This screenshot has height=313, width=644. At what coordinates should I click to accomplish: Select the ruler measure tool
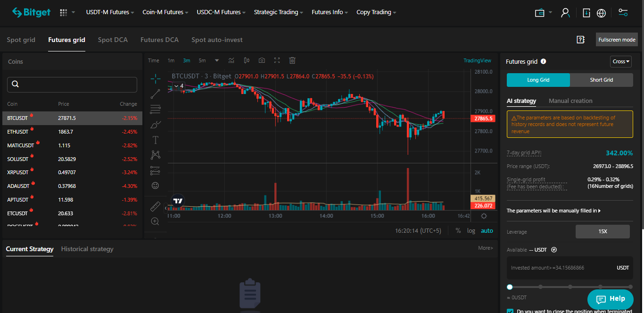point(155,206)
